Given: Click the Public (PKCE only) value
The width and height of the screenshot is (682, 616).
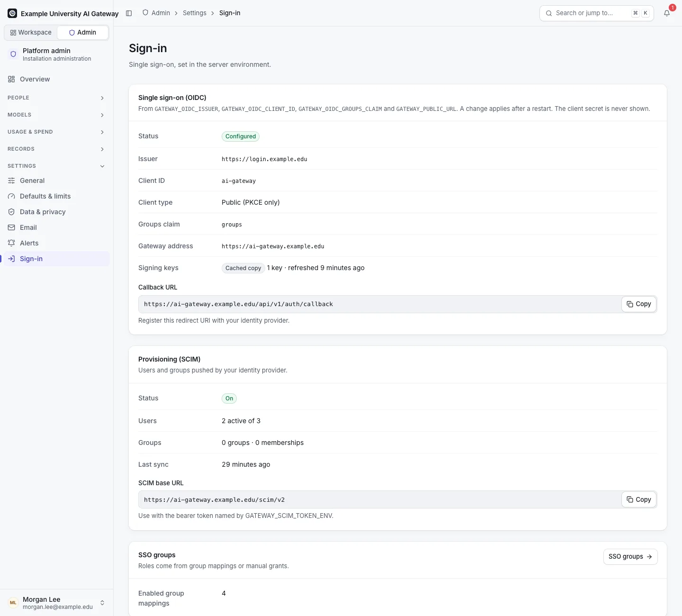Looking at the screenshot, I should click(251, 202).
